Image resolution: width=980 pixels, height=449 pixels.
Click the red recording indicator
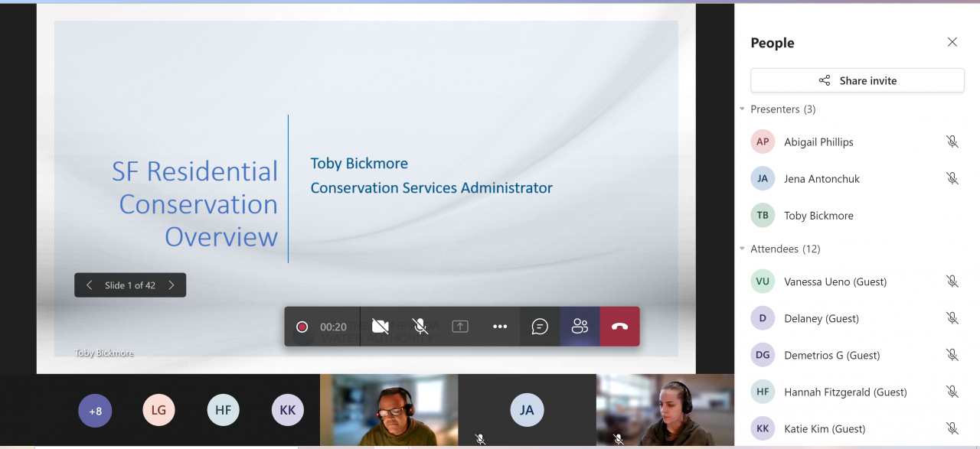(302, 327)
